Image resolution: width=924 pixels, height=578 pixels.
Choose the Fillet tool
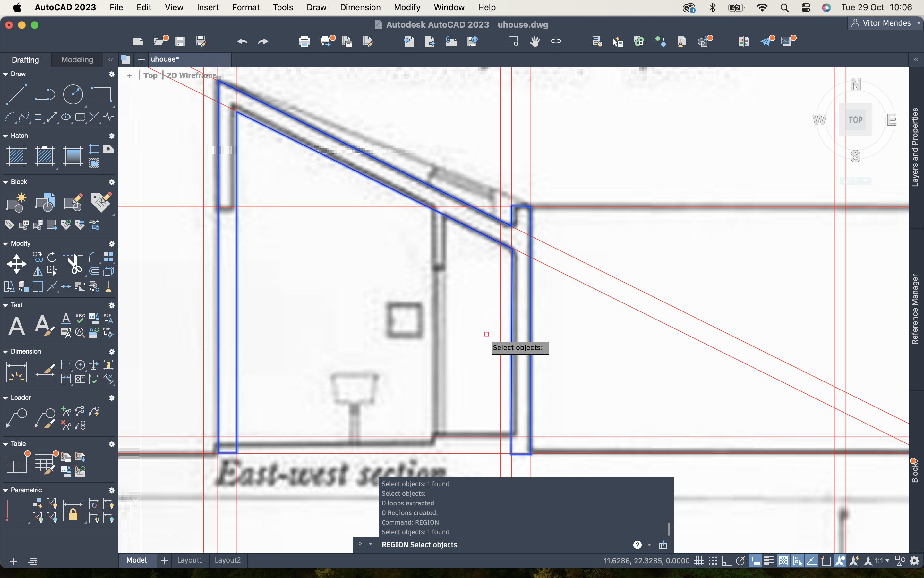(94, 257)
